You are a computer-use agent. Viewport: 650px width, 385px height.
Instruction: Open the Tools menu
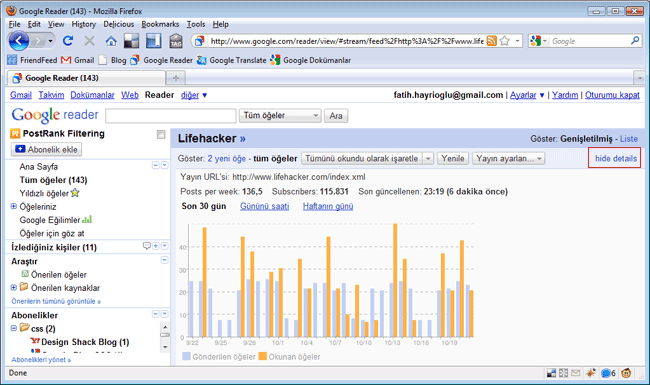coord(196,24)
